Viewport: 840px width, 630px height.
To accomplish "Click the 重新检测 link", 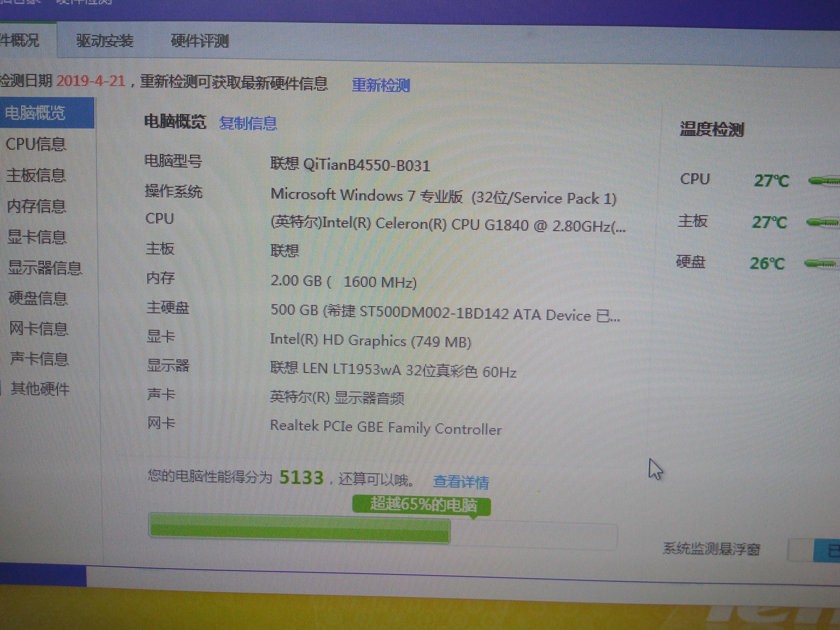I will point(381,85).
